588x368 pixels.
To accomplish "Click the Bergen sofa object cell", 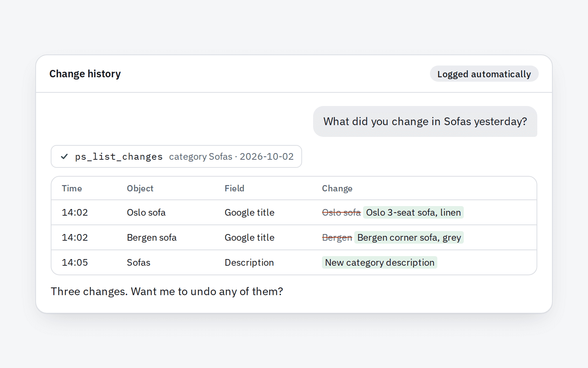I will [x=152, y=238].
